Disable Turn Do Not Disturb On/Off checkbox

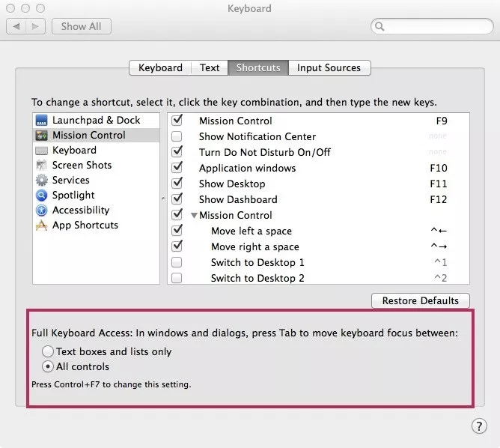[x=177, y=152]
